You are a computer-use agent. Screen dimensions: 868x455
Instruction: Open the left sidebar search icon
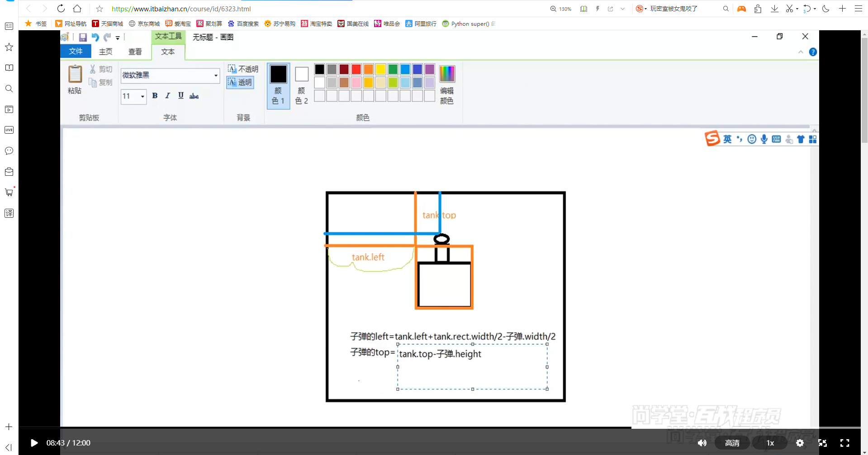tap(9, 89)
